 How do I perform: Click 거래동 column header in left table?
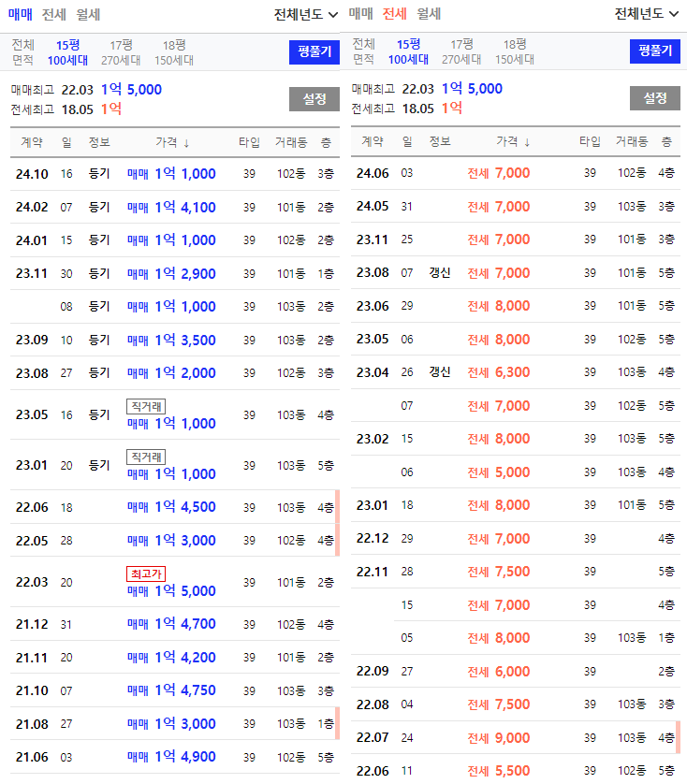[291, 142]
